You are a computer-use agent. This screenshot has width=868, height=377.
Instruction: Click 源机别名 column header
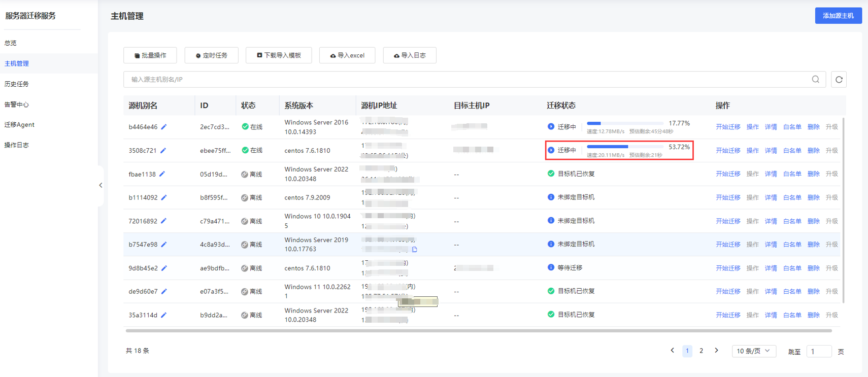tap(143, 106)
